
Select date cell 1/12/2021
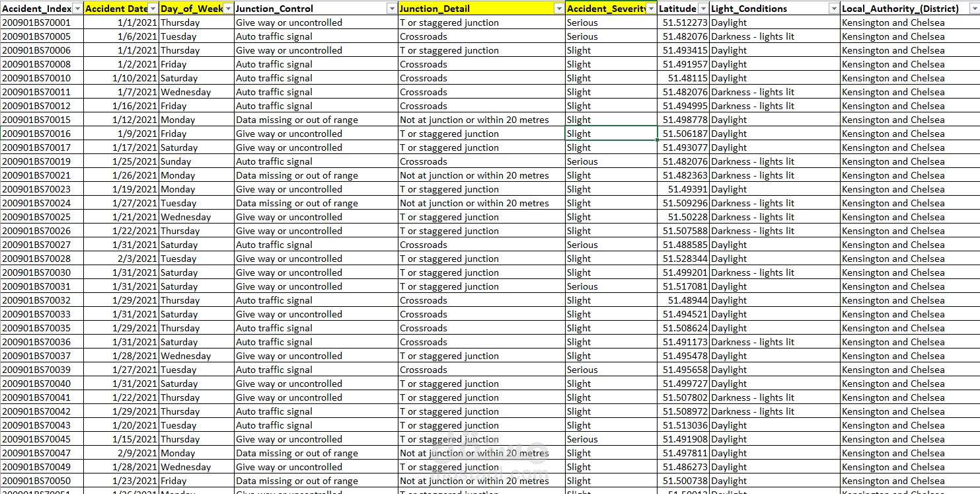tap(122, 120)
